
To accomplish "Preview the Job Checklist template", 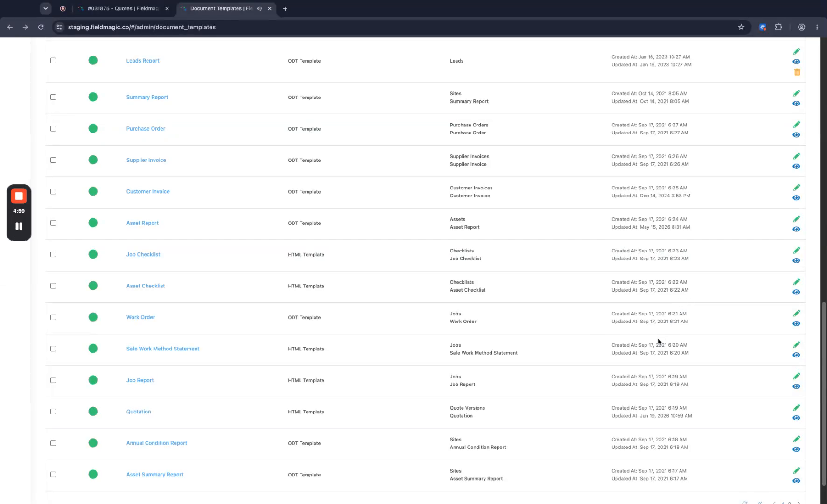I will click(796, 261).
